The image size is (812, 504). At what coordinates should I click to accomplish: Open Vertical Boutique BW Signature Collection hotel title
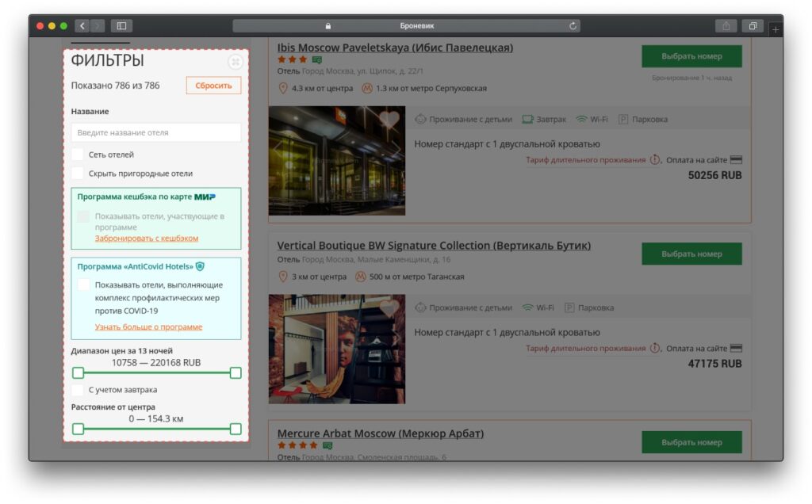(434, 246)
